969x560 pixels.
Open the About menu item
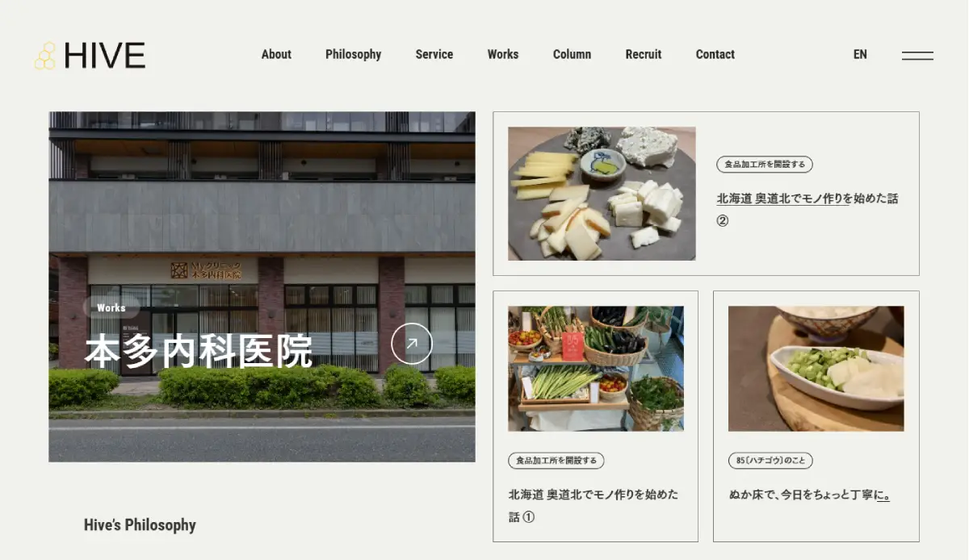pos(276,55)
